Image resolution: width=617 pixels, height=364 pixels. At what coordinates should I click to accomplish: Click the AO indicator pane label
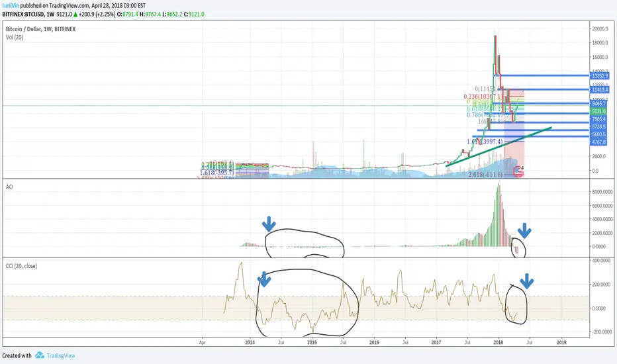pos(9,187)
